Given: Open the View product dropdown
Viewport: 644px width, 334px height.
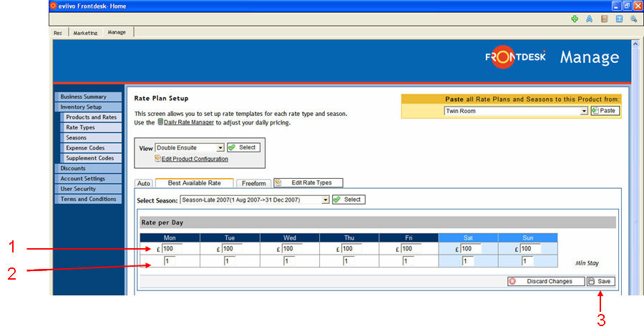Looking at the screenshot, I should pos(220,147).
